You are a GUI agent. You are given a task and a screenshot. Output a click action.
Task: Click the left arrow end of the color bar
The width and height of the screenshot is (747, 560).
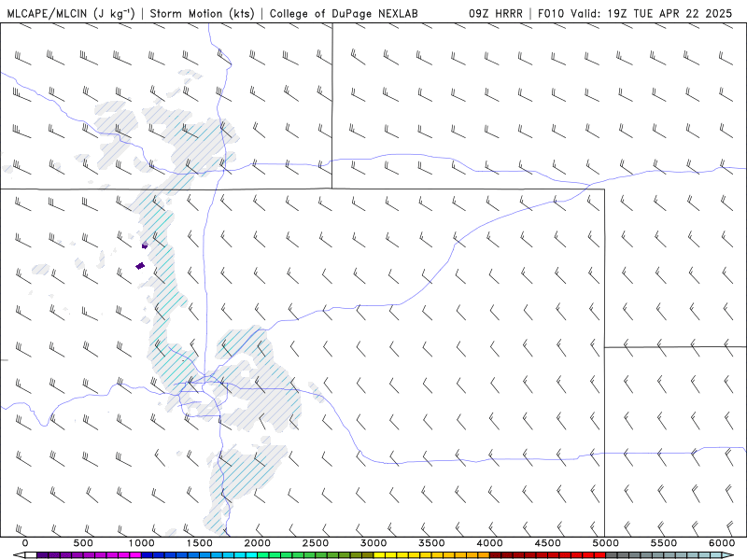point(18,555)
